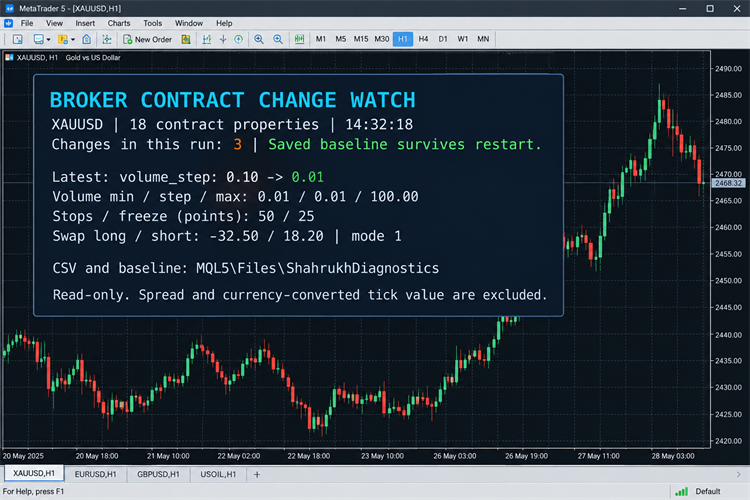Click the orange changes count '3'
Viewport: 750px width, 500px height.
[x=238, y=144]
